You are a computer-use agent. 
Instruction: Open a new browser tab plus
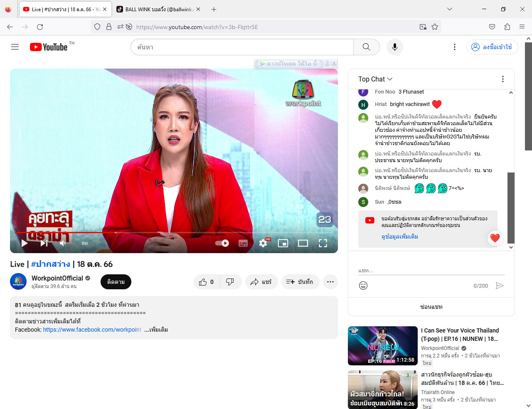(x=214, y=9)
